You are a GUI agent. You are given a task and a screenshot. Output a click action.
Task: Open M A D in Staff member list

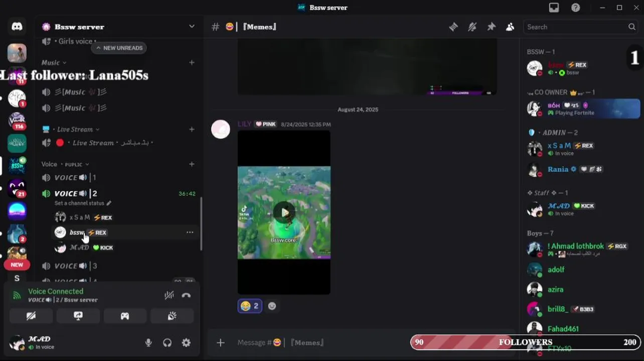583,210
